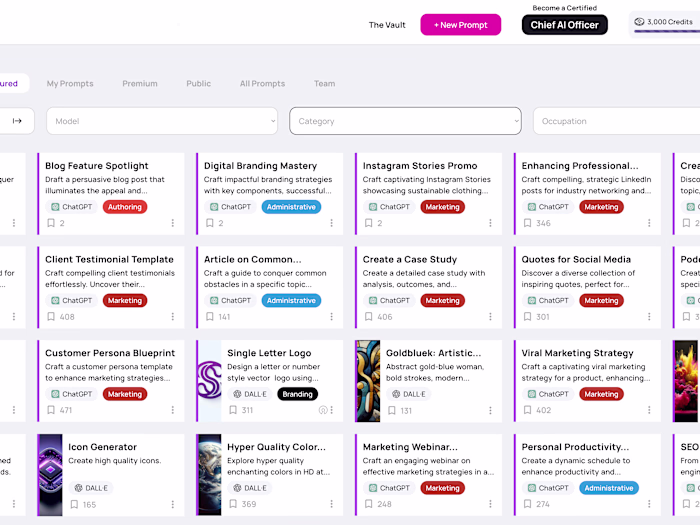This screenshot has width=700, height=525.
Task: Switch to the My Prompts tab
Action: (x=70, y=84)
